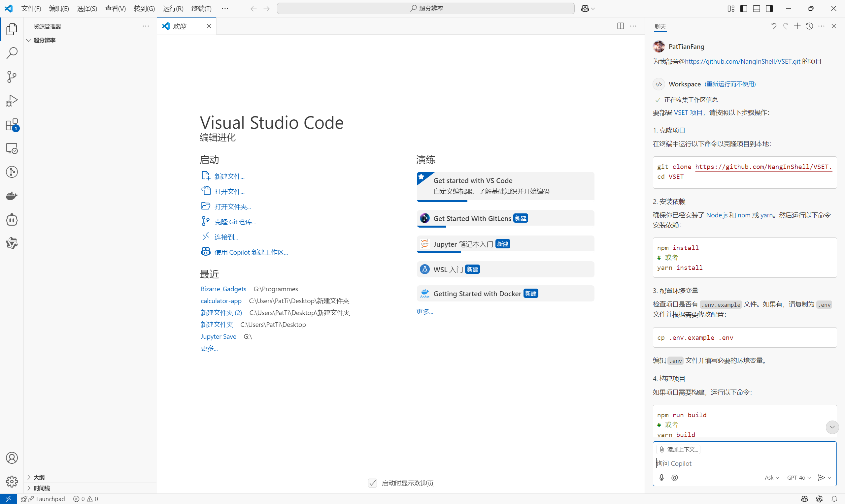845x504 pixels.
Task: Open the robot-face icon view in activity bar
Action: pyautogui.click(x=12, y=220)
